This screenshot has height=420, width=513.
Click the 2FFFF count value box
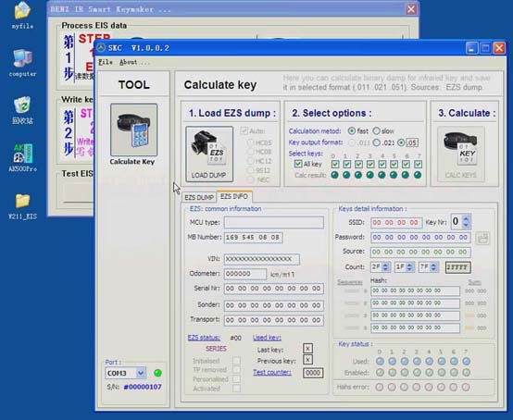457,267
